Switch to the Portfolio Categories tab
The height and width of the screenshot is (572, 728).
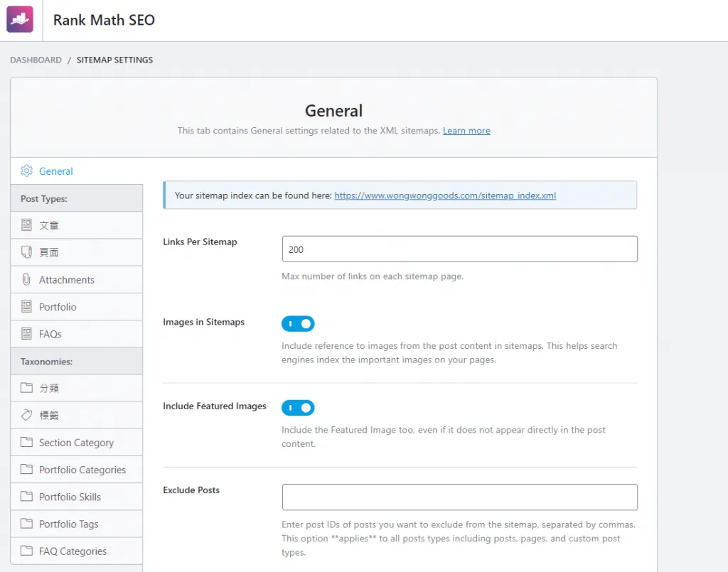tap(82, 470)
